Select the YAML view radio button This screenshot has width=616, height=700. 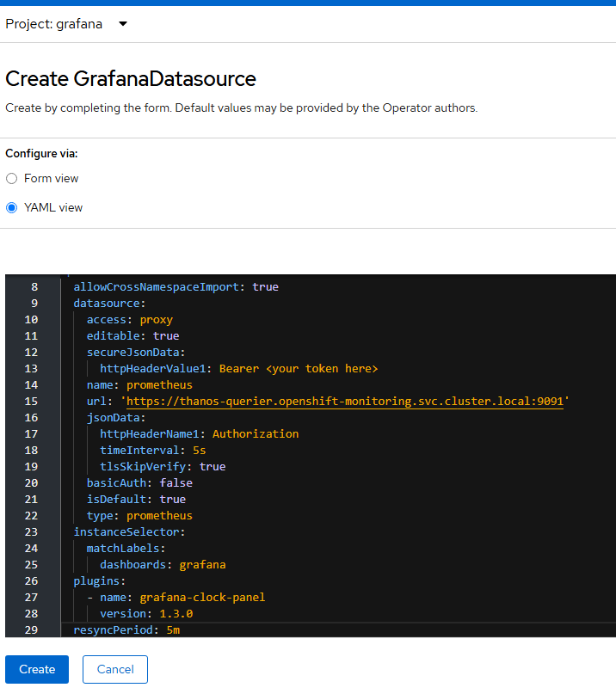point(11,207)
